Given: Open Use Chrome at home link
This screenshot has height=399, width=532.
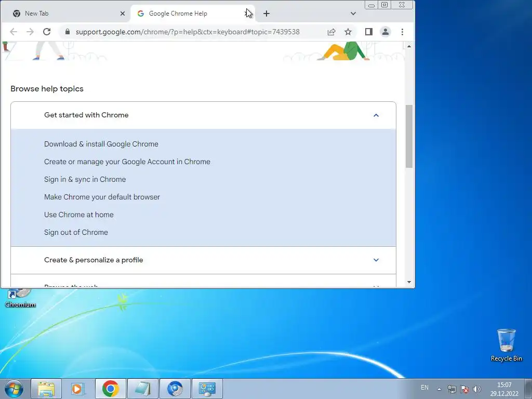Looking at the screenshot, I should (x=79, y=215).
